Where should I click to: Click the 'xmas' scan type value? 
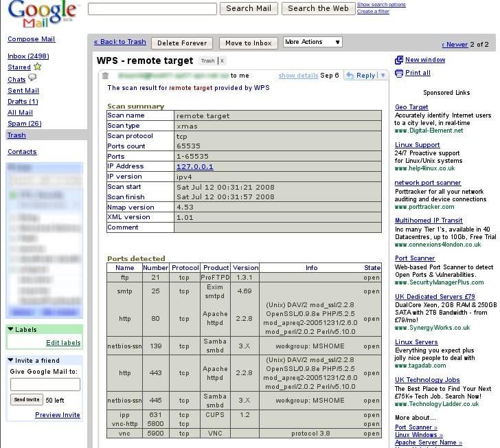(x=187, y=126)
